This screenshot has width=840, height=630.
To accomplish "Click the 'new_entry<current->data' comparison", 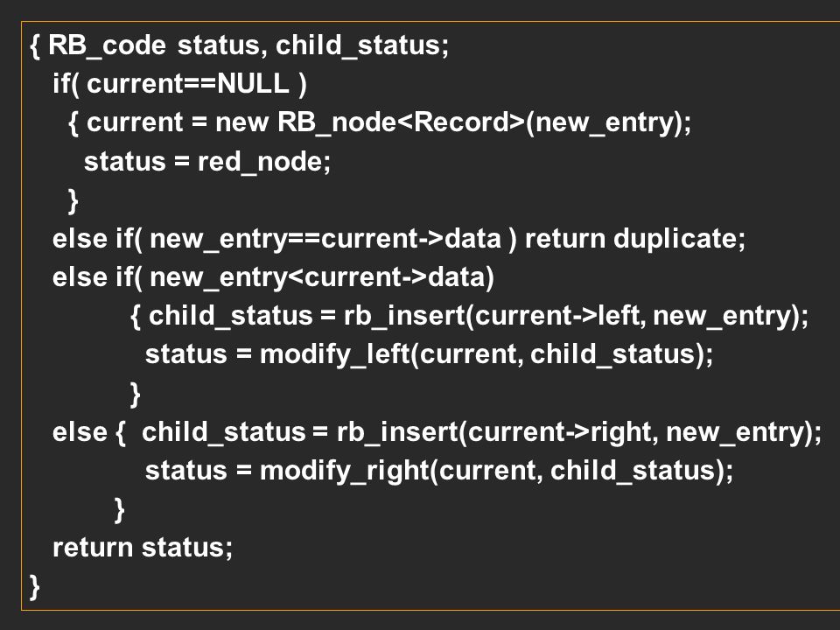I will pos(317,277).
